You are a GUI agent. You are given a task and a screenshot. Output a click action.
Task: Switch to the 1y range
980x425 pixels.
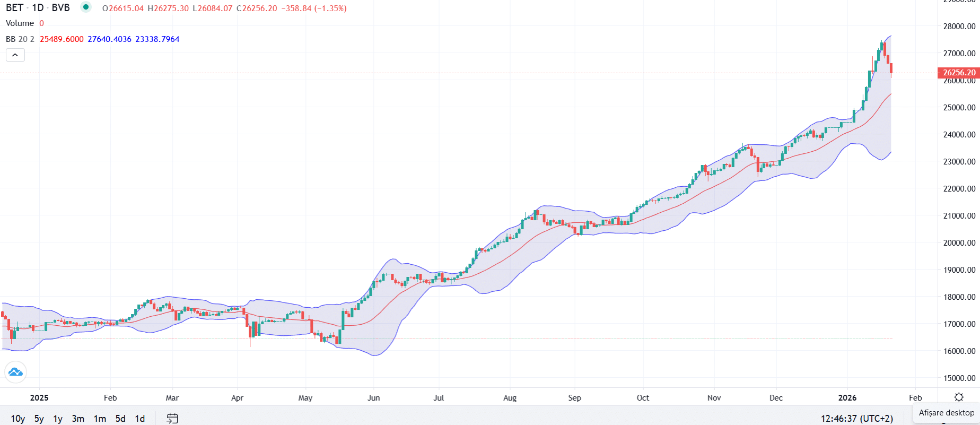click(58, 419)
